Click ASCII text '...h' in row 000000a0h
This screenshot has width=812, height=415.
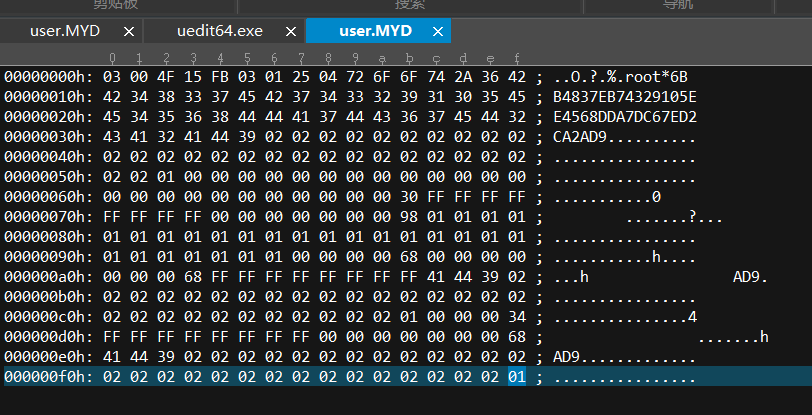[571, 277]
